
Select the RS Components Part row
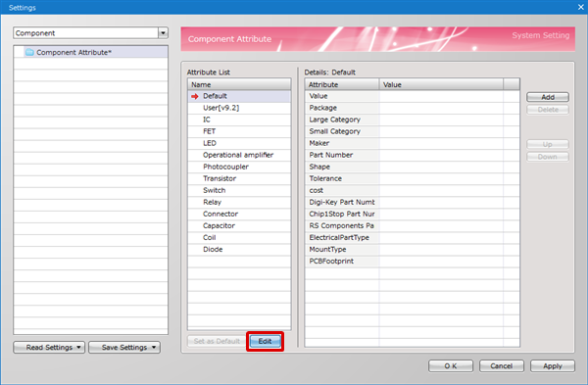413,225
